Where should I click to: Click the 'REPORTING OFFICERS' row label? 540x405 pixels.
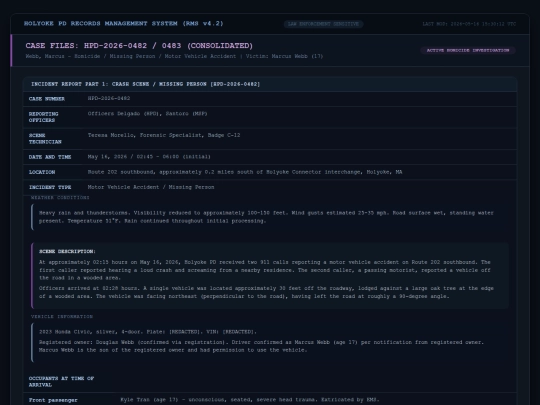coord(44,117)
